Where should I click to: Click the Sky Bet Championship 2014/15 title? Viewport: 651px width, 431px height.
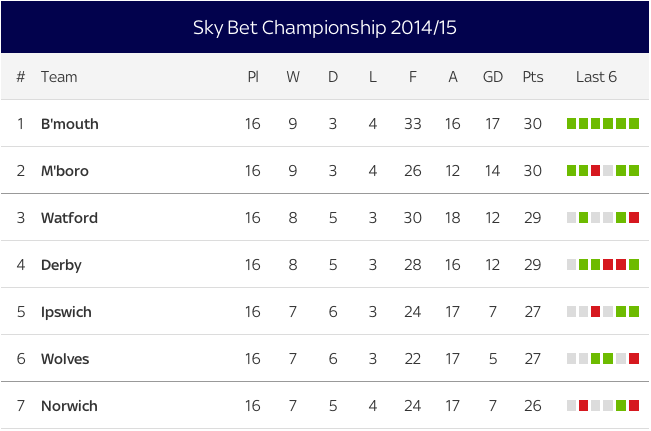(x=325, y=27)
